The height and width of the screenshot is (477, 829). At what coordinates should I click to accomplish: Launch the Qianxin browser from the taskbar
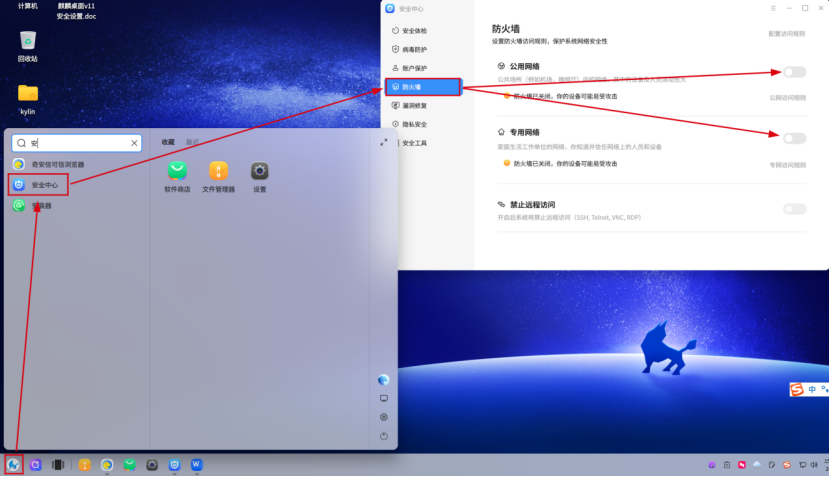click(107, 464)
